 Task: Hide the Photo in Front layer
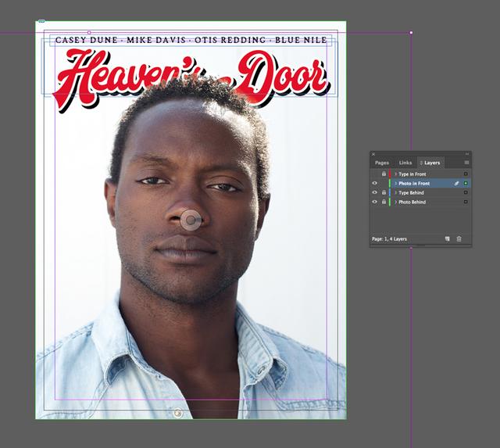click(x=375, y=183)
